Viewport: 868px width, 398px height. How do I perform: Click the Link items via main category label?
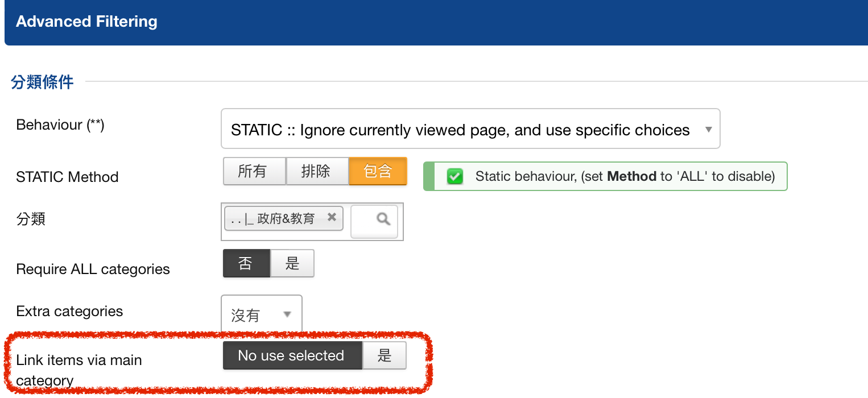point(79,370)
